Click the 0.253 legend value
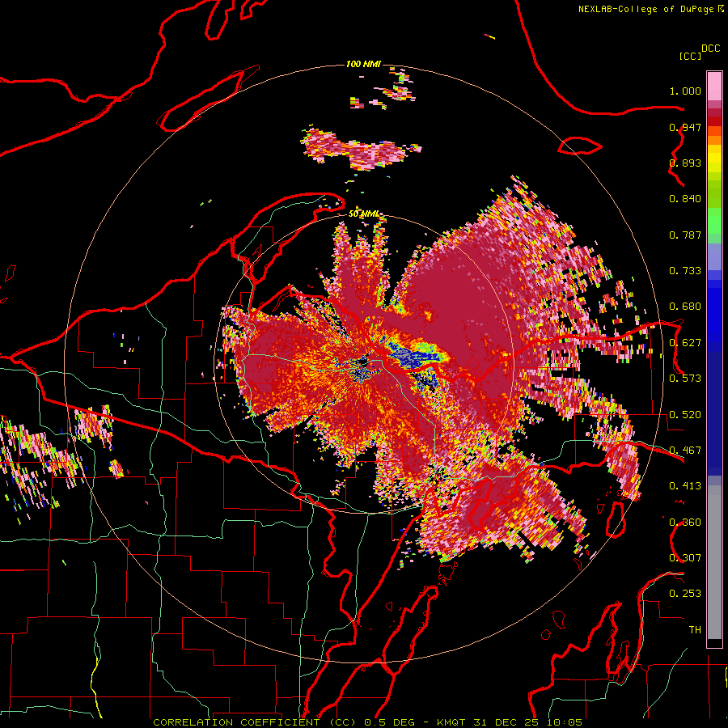 tap(685, 594)
